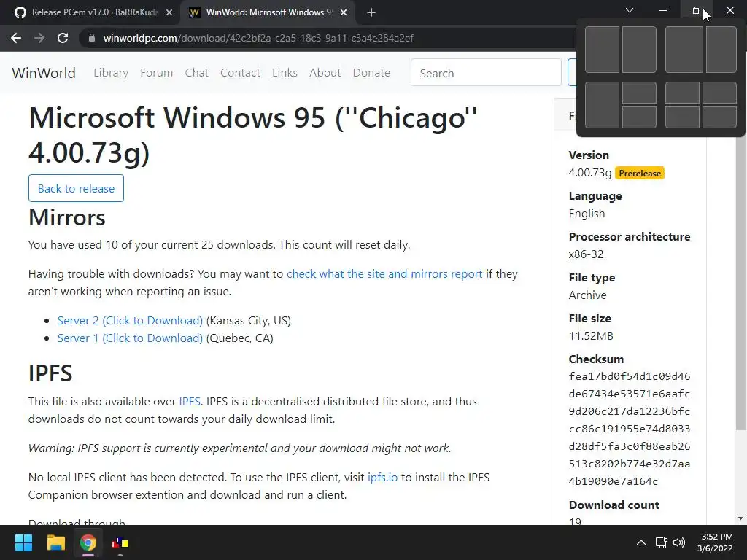The image size is (747, 560).
Task: Open File Explorer from taskbar
Action: (55, 542)
